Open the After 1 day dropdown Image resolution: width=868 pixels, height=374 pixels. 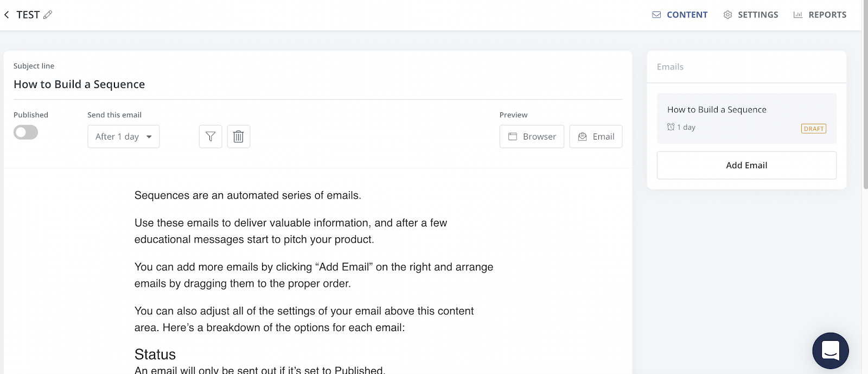[x=124, y=137]
